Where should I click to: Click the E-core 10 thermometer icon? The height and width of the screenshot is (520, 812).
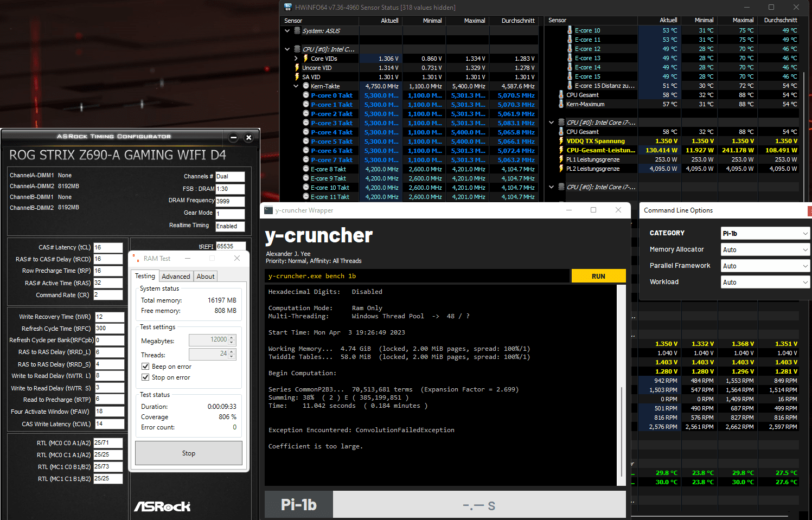pyautogui.click(x=570, y=30)
